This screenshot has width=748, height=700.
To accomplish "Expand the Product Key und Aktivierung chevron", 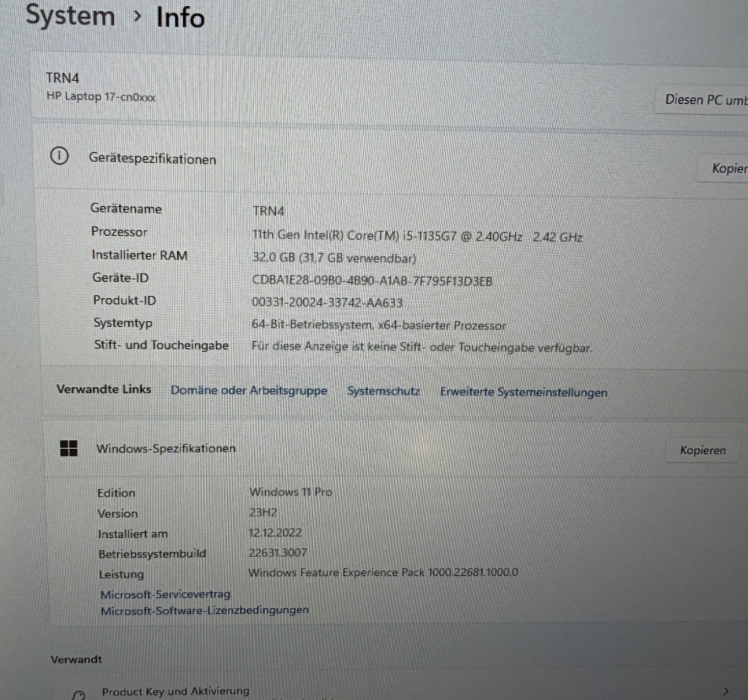I will [x=725, y=691].
